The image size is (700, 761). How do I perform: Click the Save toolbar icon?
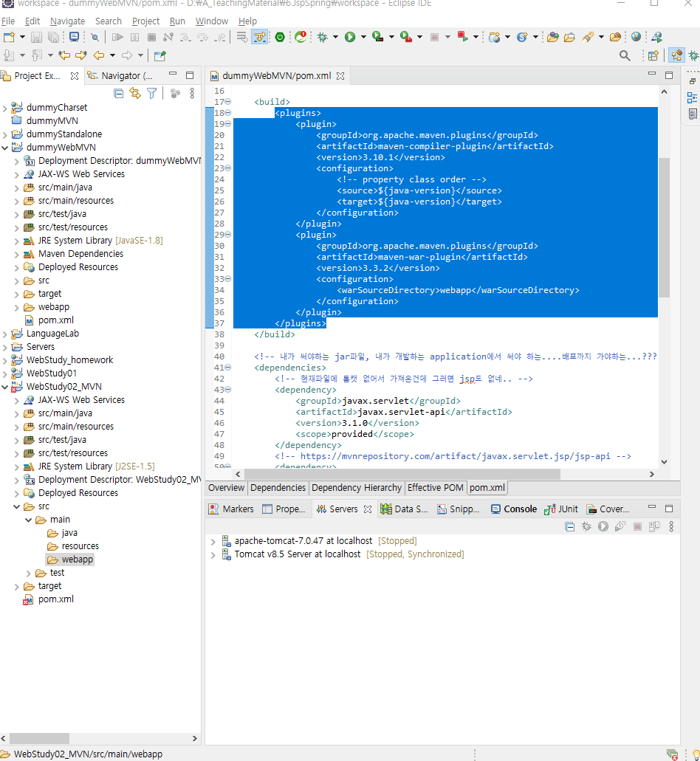point(36,37)
